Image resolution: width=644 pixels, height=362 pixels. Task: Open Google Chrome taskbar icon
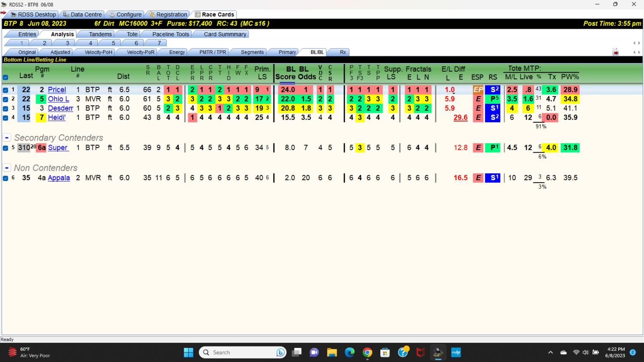pyautogui.click(x=368, y=353)
